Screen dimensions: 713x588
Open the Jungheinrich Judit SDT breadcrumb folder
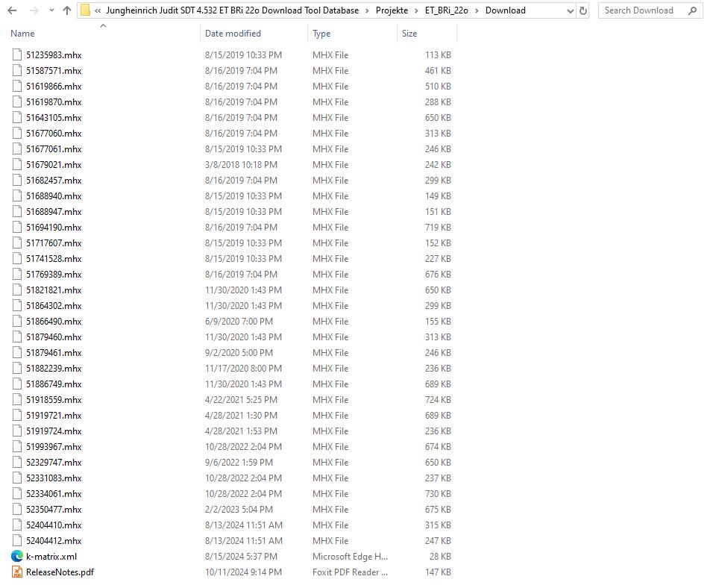[x=233, y=10]
